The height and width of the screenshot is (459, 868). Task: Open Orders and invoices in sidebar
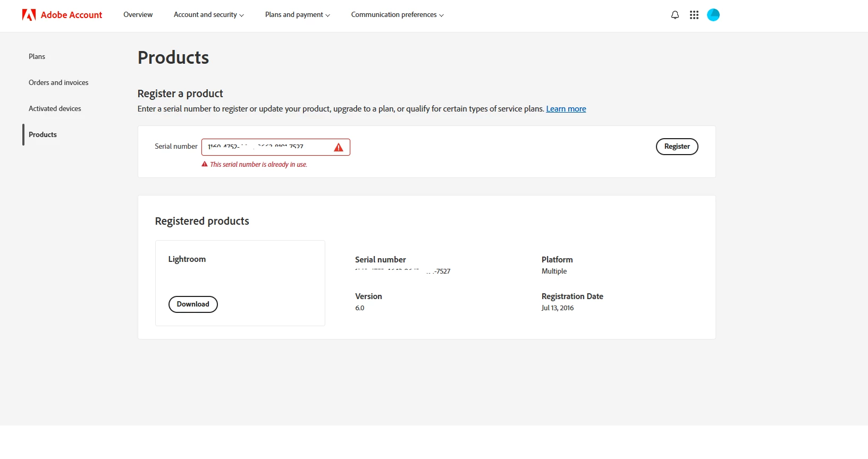point(58,82)
